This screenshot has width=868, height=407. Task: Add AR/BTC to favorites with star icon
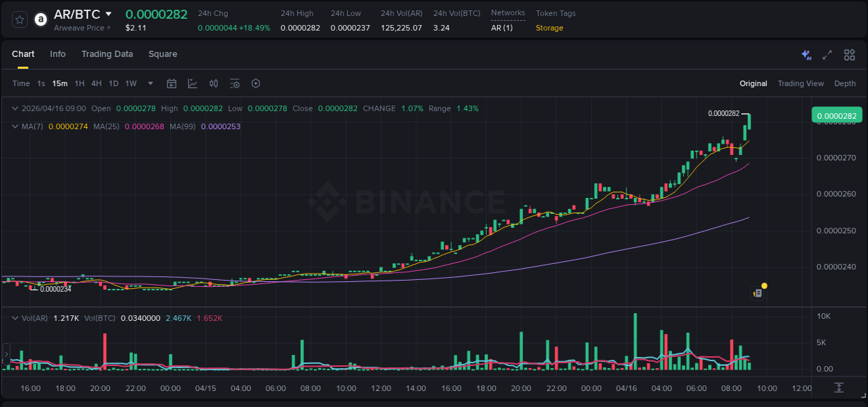(x=19, y=19)
